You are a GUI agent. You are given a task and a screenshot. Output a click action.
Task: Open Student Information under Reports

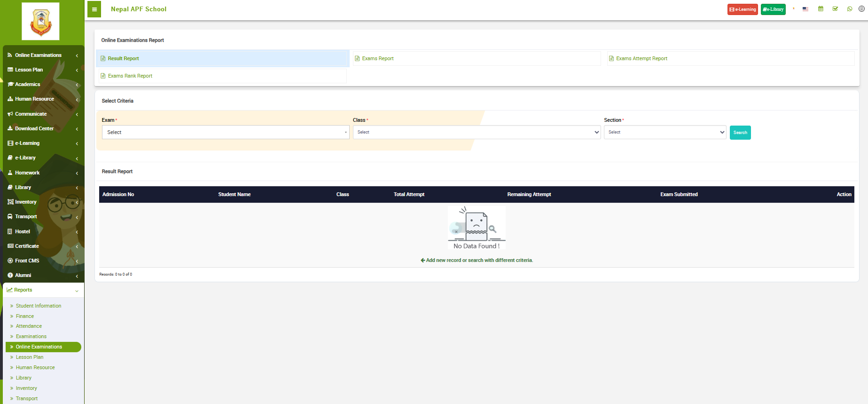tap(39, 306)
